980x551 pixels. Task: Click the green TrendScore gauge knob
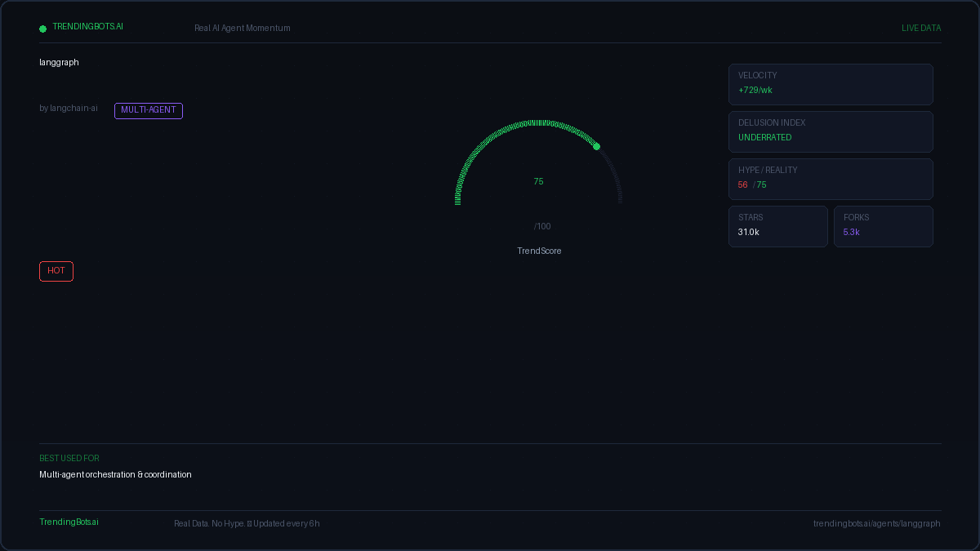click(597, 146)
